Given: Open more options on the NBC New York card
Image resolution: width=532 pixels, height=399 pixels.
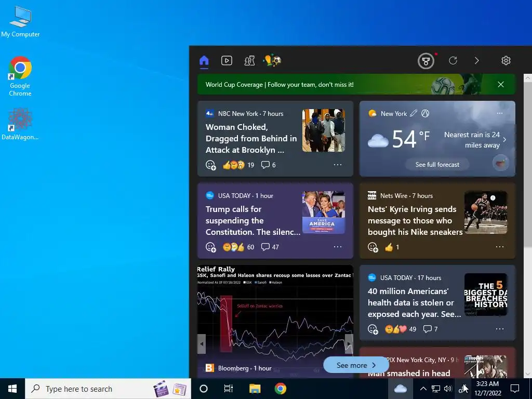Looking at the screenshot, I should point(338,165).
